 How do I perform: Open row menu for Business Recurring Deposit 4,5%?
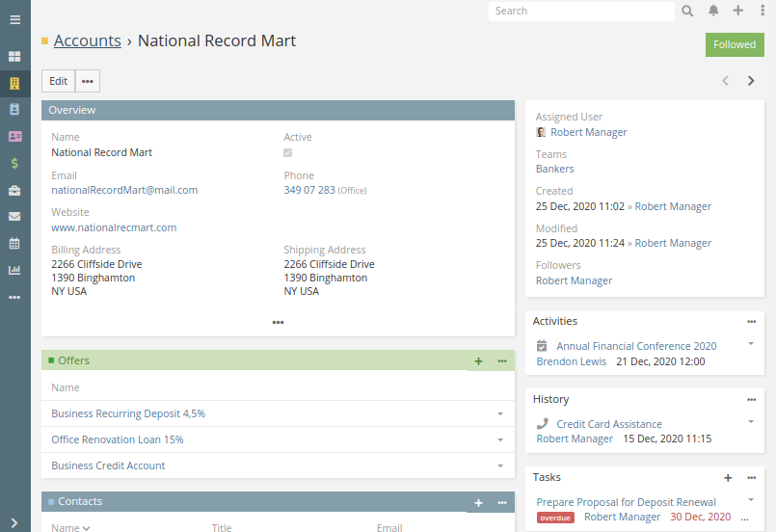pos(500,413)
